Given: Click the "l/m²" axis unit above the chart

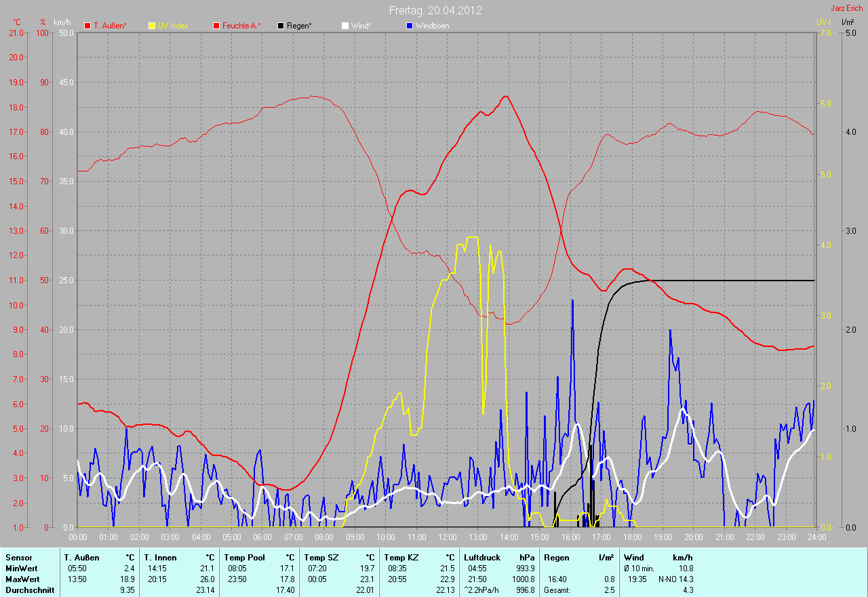Looking at the screenshot, I should (x=848, y=22).
